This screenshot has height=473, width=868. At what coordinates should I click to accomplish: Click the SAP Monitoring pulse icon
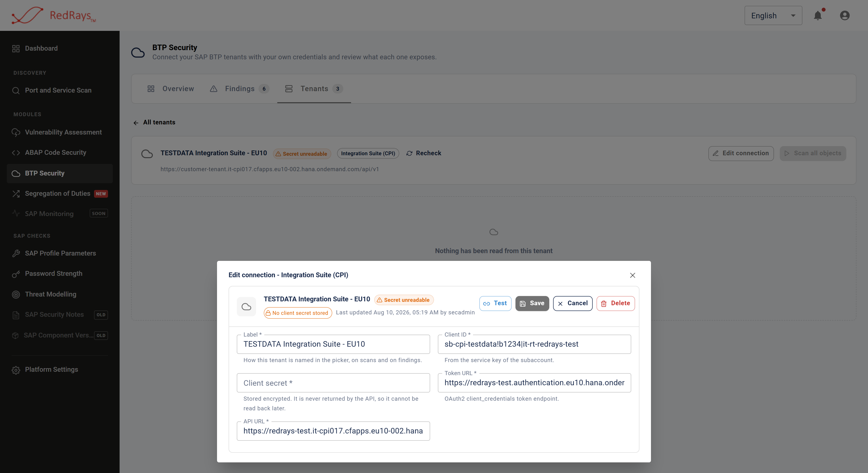16,214
